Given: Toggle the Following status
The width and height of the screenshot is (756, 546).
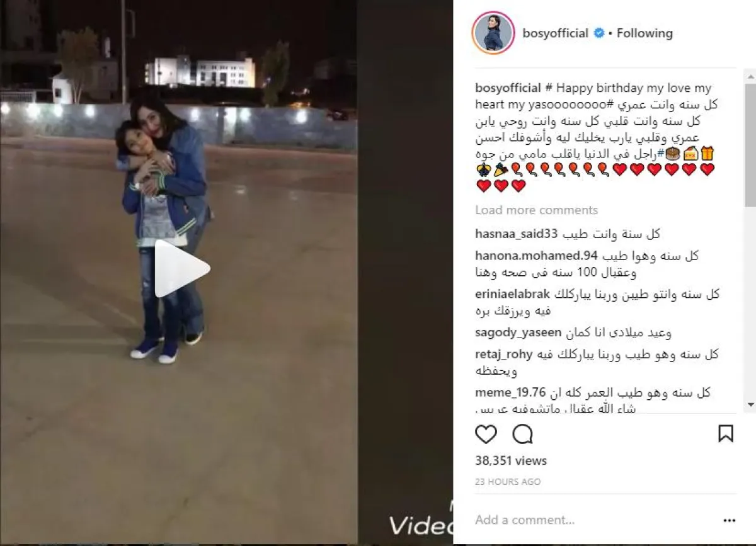Looking at the screenshot, I should [x=644, y=33].
